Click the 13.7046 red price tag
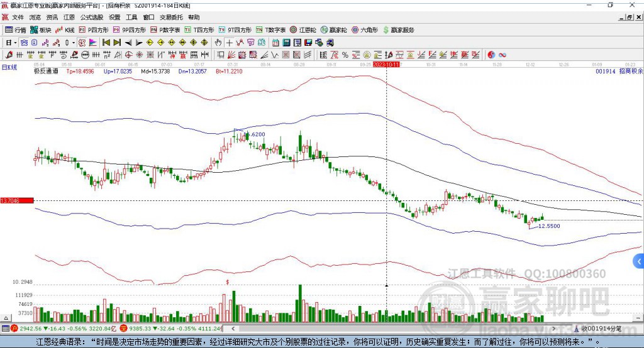The image size is (644, 348). coord(17,200)
